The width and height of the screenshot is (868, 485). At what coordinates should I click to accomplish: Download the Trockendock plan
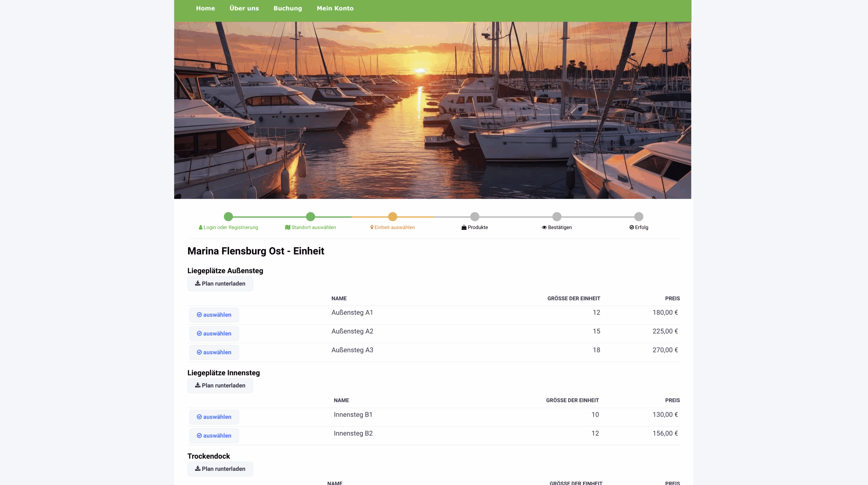220,469
